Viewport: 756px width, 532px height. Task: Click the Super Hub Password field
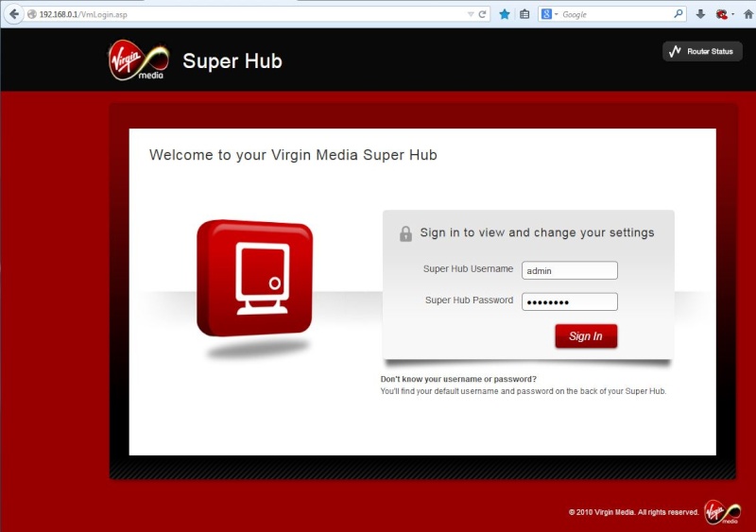[x=570, y=302]
